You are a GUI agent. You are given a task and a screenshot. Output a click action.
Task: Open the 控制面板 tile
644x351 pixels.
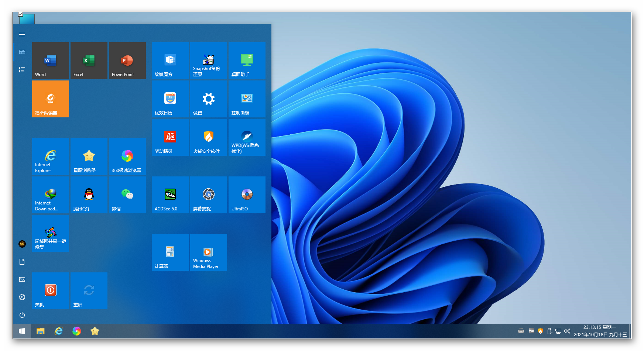[x=247, y=99]
